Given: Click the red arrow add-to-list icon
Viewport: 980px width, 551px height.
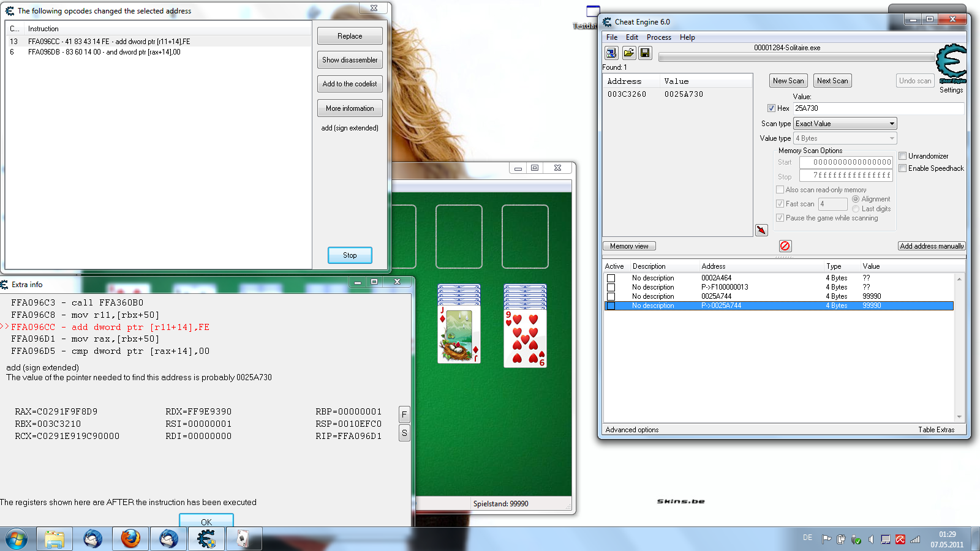Looking at the screenshot, I should (x=761, y=230).
